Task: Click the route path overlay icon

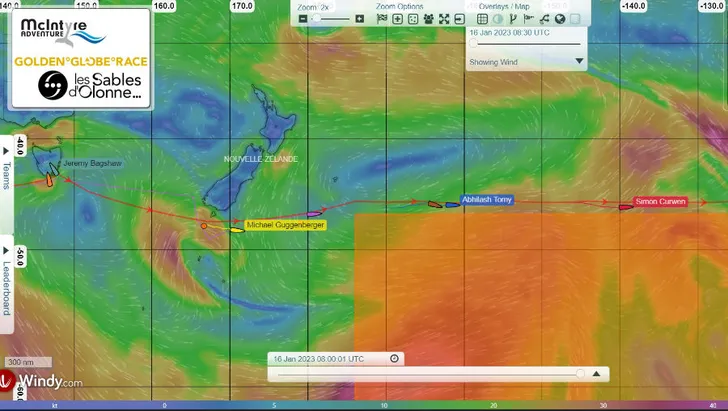Action: tap(544, 19)
